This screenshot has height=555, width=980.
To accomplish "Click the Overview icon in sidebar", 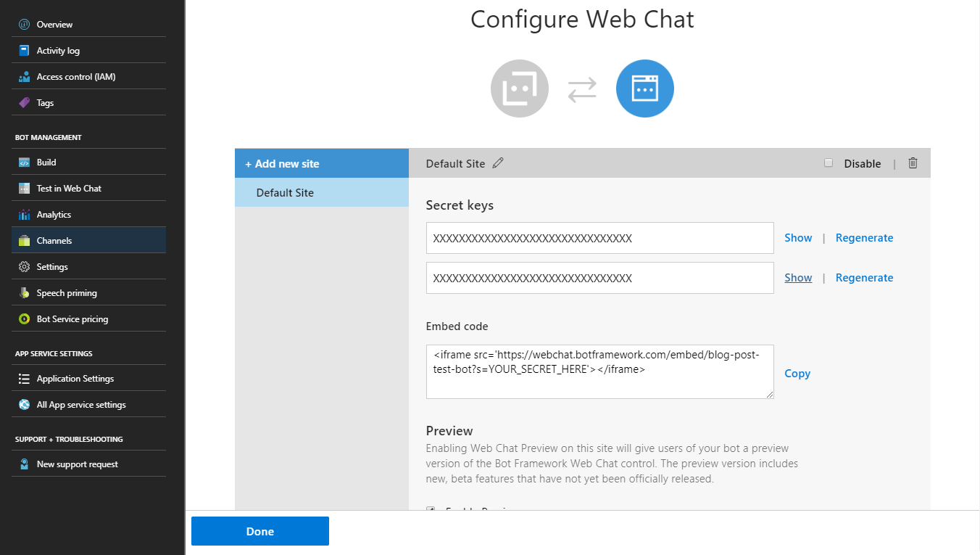I will coord(24,24).
